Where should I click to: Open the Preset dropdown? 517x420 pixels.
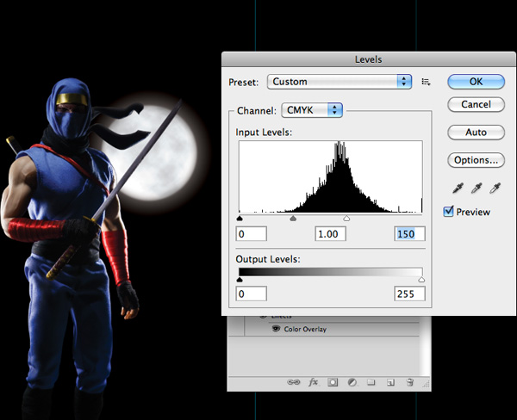pyautogui.click(x=339, y=82)
